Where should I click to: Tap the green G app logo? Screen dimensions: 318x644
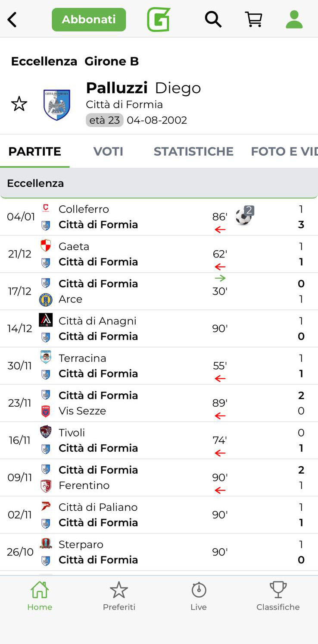coord(159,20)
